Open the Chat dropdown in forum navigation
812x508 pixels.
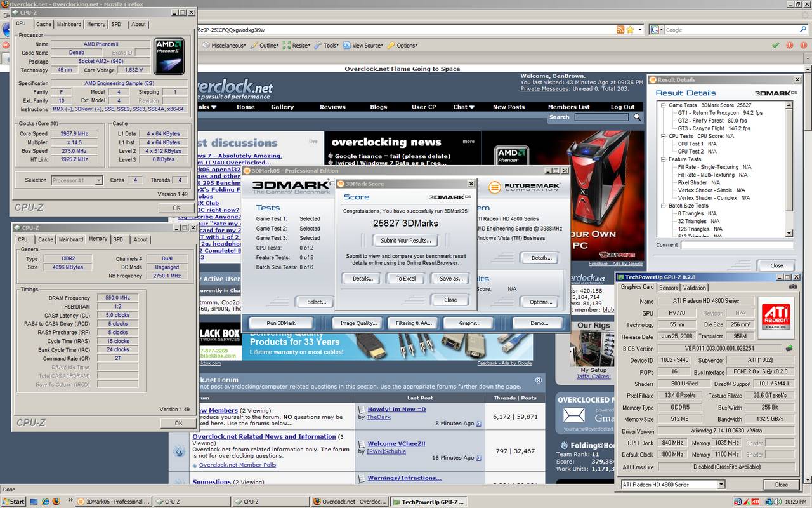tap(462, 107)
